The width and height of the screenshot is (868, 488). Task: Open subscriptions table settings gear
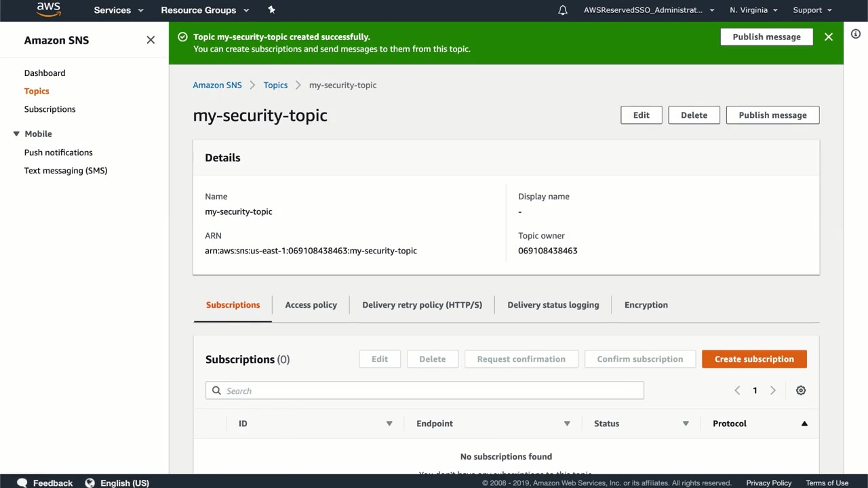pos(800,390)
